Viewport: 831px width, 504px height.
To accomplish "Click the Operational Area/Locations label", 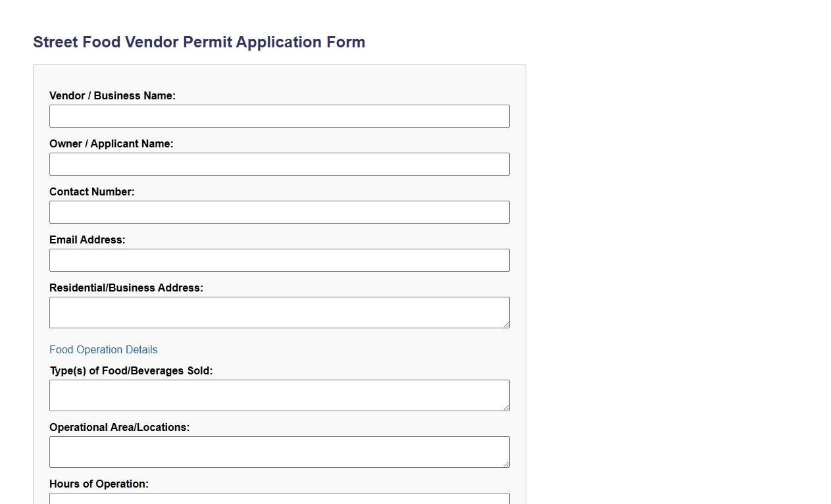I will [x=120, y=427].
